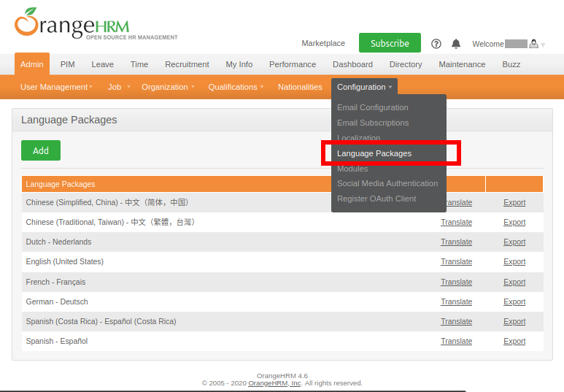This screenshot has width=564, height=392.
Task: Open the My Info tab
Action: [239, 64]
